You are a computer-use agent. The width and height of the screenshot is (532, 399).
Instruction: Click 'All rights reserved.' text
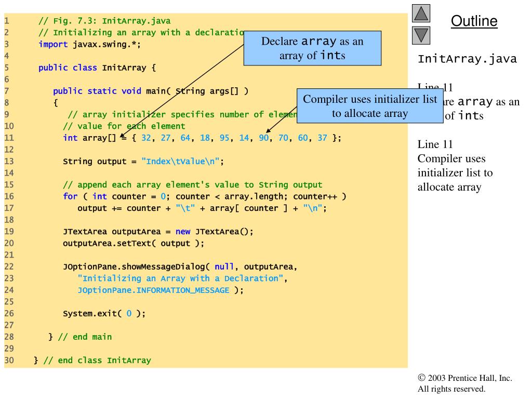click(x=451, y=389)
